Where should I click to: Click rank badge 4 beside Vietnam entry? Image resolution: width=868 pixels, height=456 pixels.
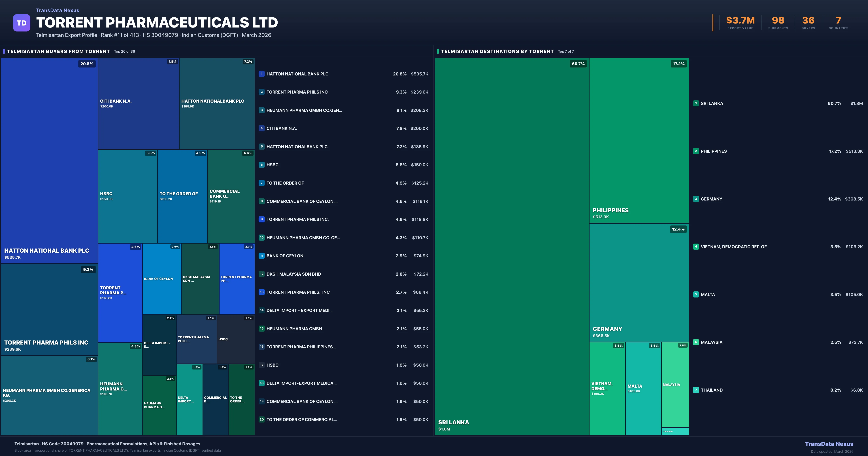[x=696, y=247]
